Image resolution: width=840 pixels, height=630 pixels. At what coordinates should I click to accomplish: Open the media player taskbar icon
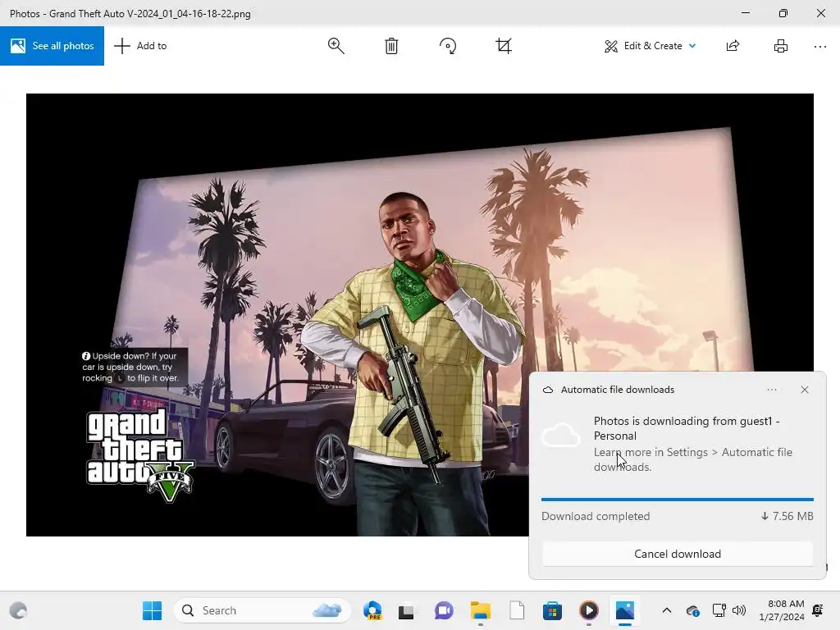[589, 610]
